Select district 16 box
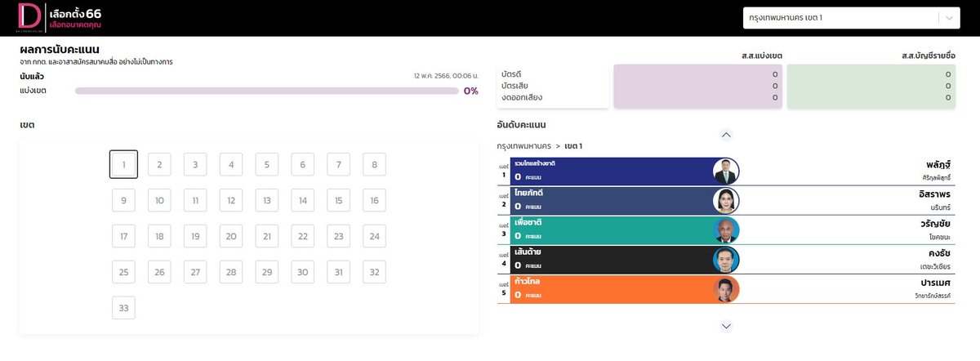The width and height of the screenshot is (980, 361). click(375, 200)
